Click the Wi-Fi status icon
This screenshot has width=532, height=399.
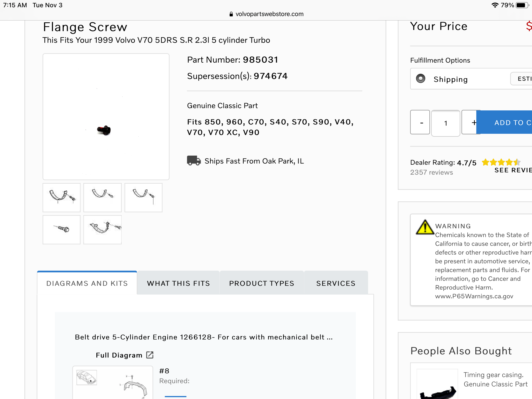tap(495, 5)
